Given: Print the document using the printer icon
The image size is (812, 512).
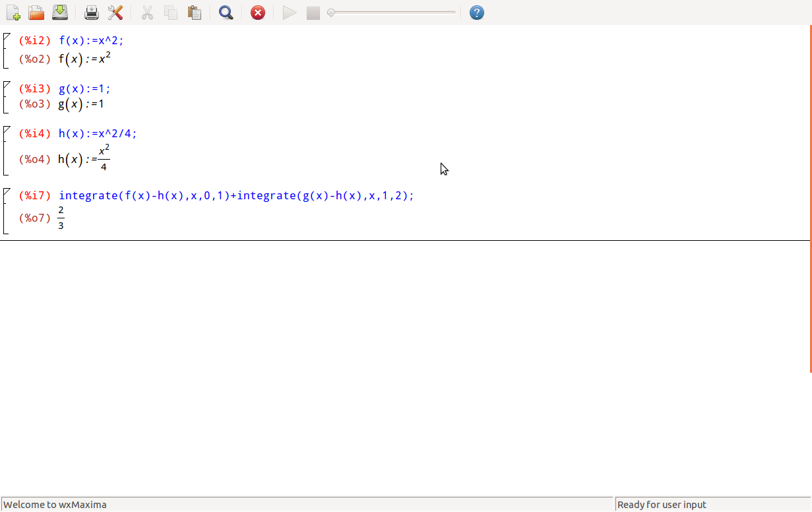Looking at the screenshot, I should (92, 13).
